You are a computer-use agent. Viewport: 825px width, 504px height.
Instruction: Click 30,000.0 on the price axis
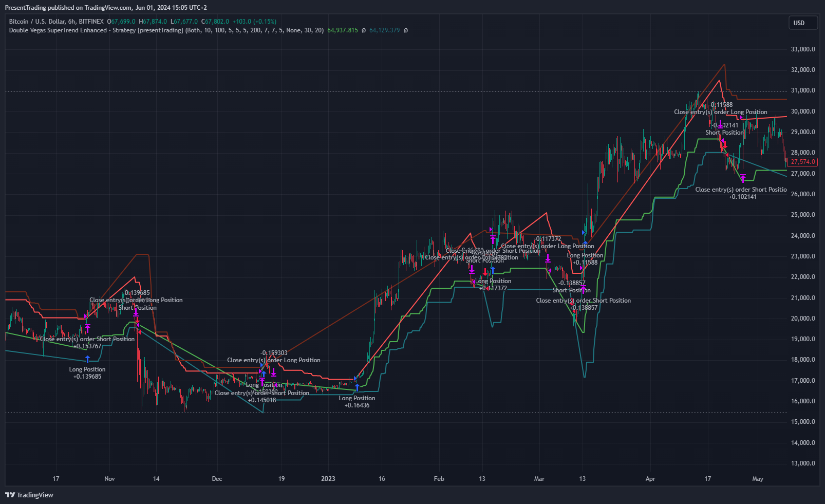[803, 111]
